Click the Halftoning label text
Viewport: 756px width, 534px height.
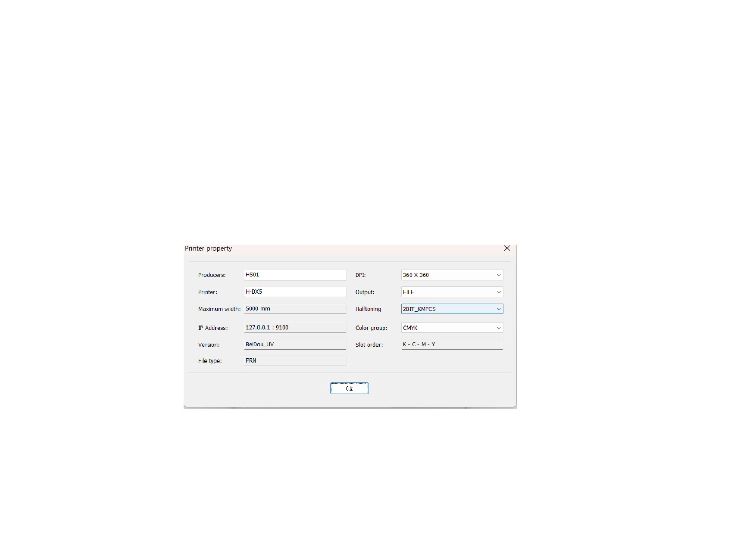[x=368, y=309]
